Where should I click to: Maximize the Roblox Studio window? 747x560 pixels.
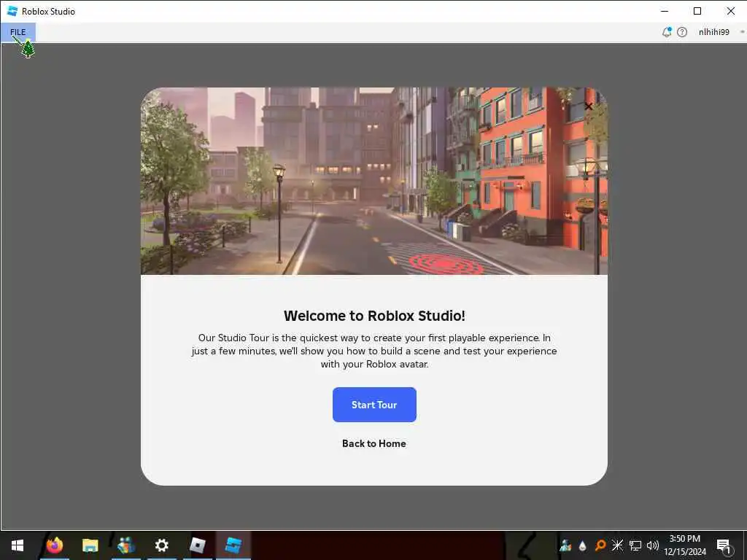click(x=697, y=11)
